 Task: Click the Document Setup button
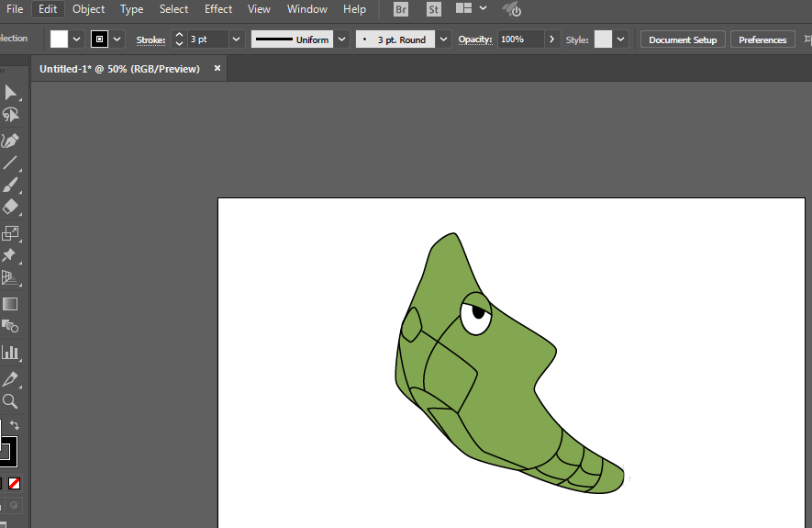point(683,39)
